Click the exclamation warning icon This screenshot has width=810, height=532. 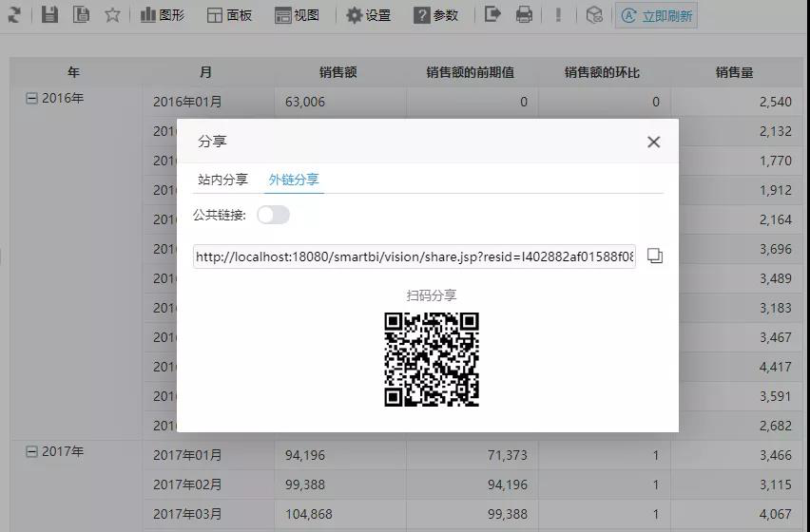point(558,14)
